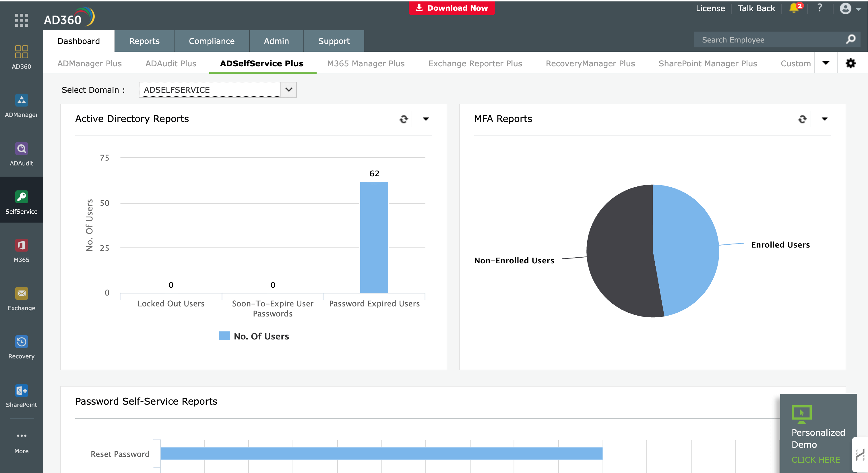Refresh the MFA Reports widget

pos(802,119)
